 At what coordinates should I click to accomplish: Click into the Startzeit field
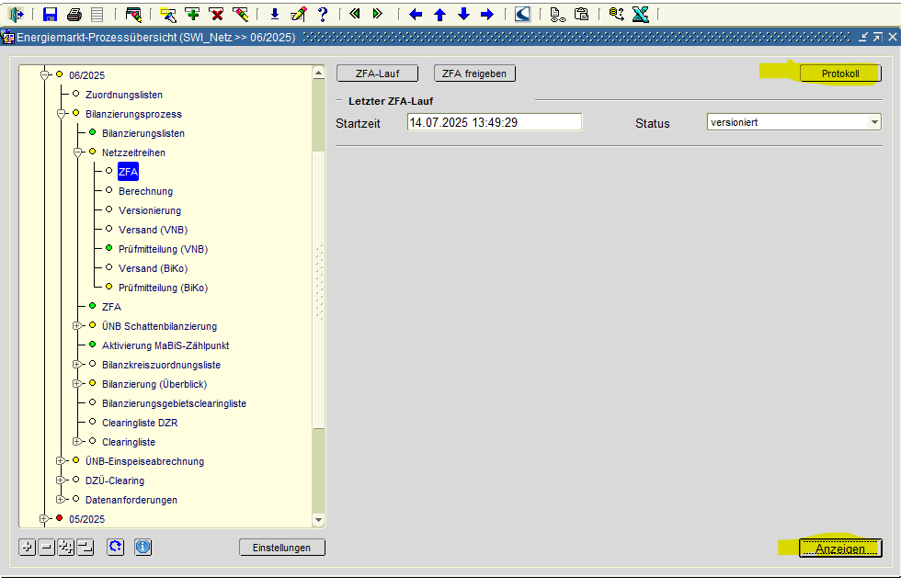coord(494,122)
